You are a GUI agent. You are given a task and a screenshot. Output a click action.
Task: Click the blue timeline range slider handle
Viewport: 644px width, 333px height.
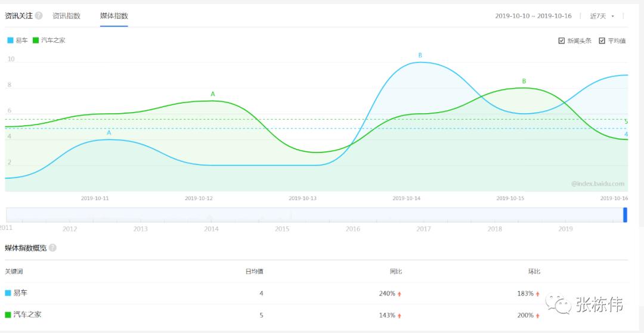625,215
